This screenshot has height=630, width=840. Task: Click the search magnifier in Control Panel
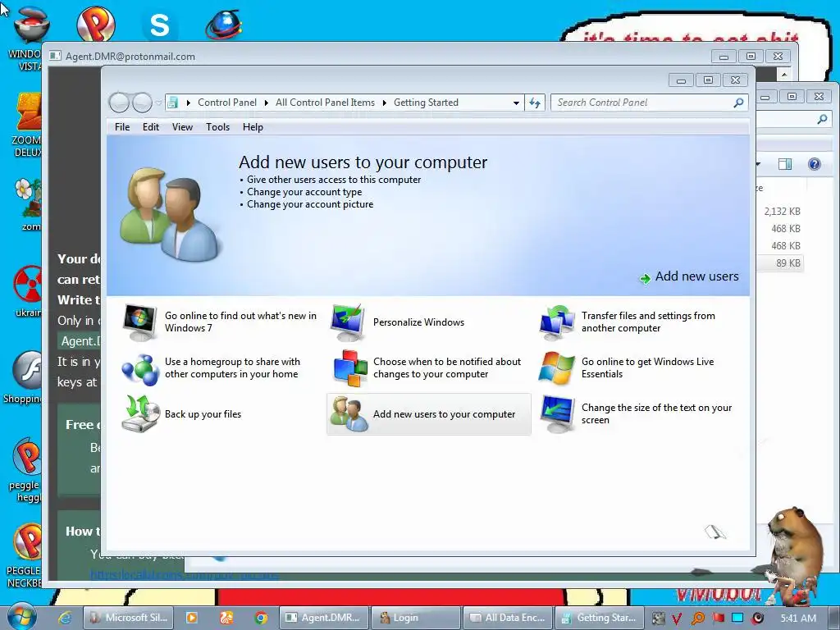(x=738, y=103)
